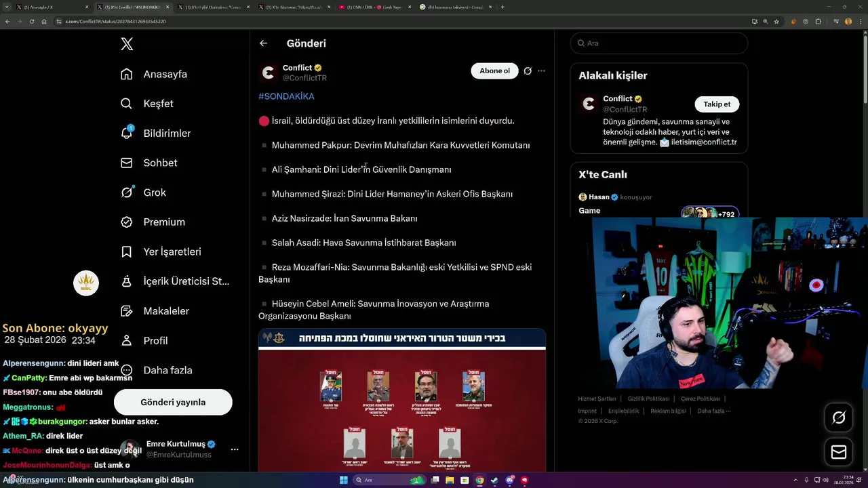Open Chrome from the taskbar
This screenshot has height=488, width=868.
click(479, 481)
